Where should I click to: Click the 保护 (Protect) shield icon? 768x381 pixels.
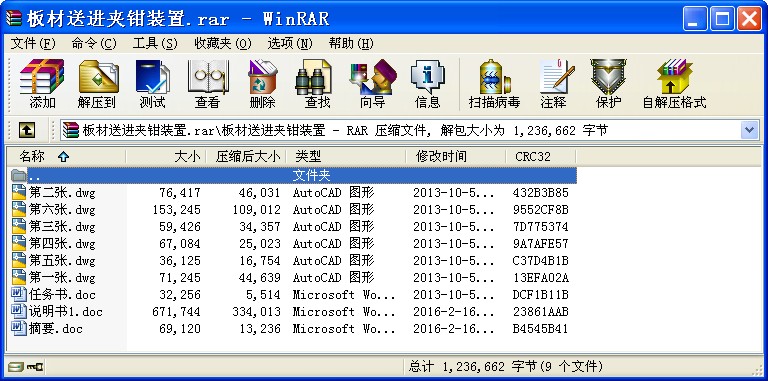pyautogui.click(x=608, y=77)
